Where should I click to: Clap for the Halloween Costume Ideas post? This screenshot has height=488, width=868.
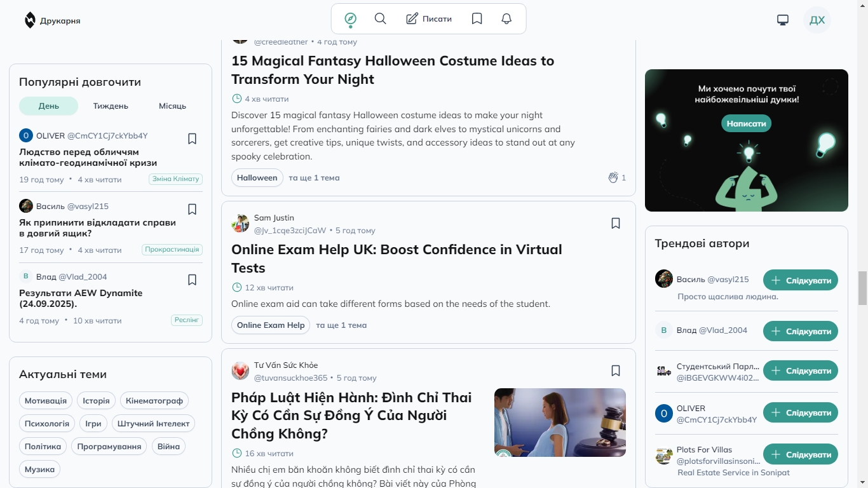pyautogui.click(x=613, y=178)
